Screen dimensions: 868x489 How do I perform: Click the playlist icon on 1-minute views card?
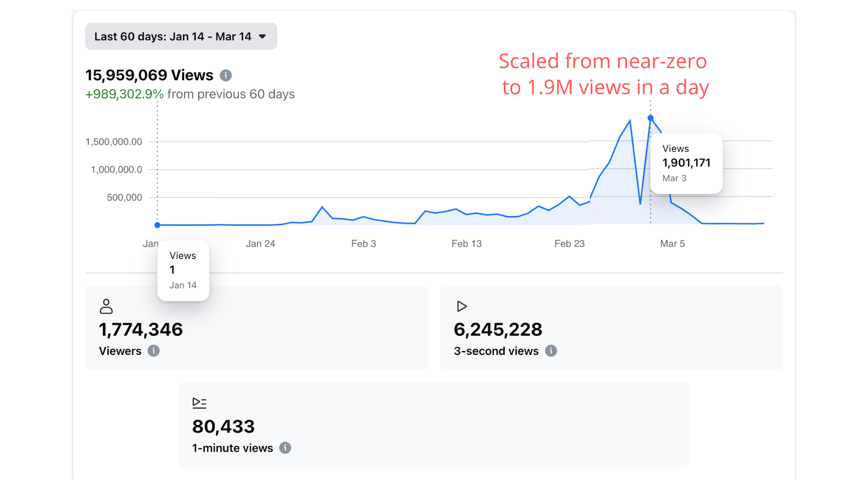[x=199, y=403]
